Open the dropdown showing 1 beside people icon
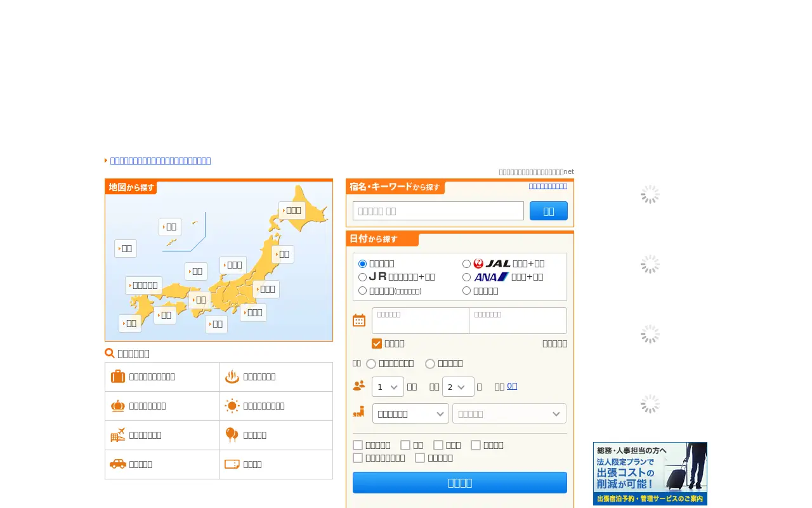Screen dimensions: 812x508 click(388, 386)
